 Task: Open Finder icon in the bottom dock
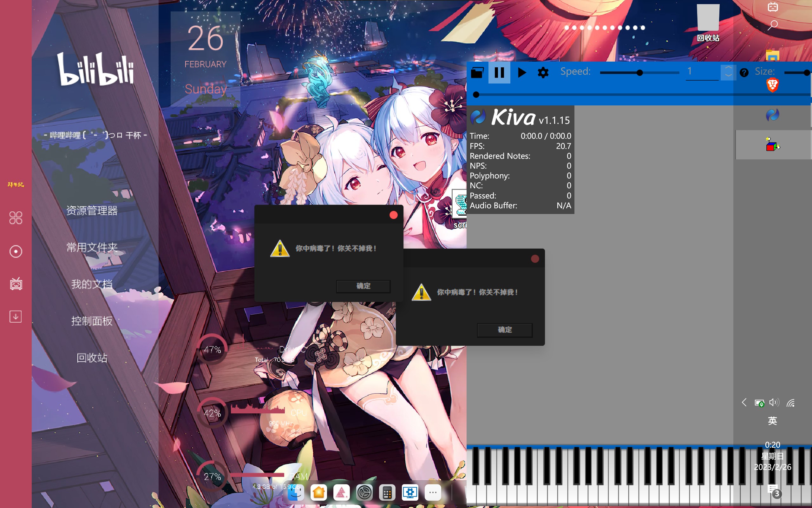296,493
